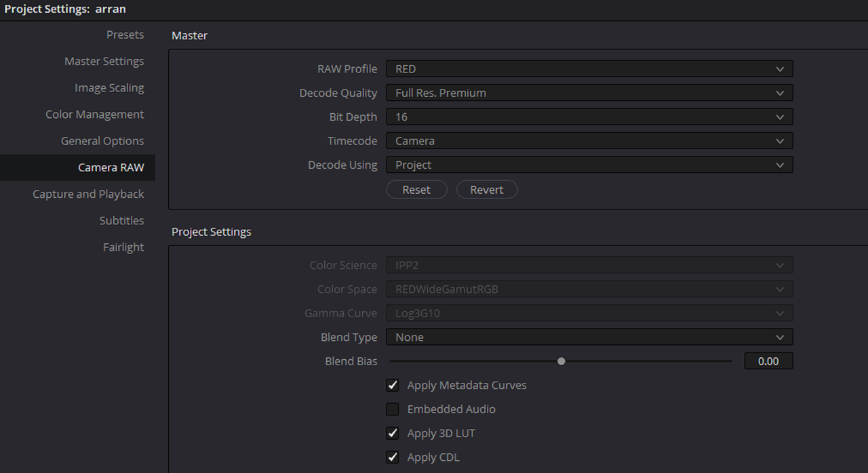The height and width of the screenshot is (473, 868).
Task: Click the Revert button
Action: coord(487,190)
